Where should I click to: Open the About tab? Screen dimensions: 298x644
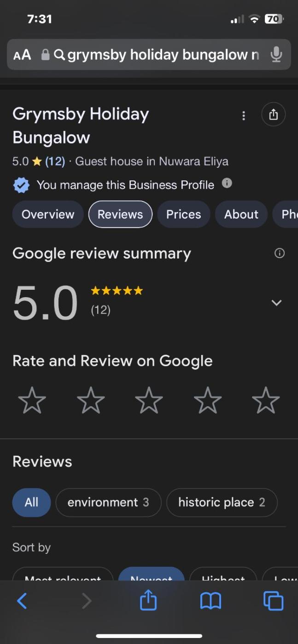(241, 214)
